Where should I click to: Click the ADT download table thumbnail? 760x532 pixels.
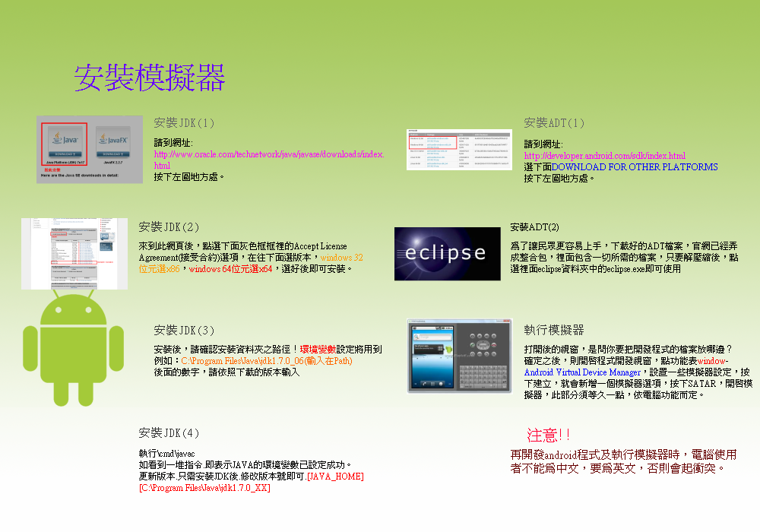tap(458, 149)
